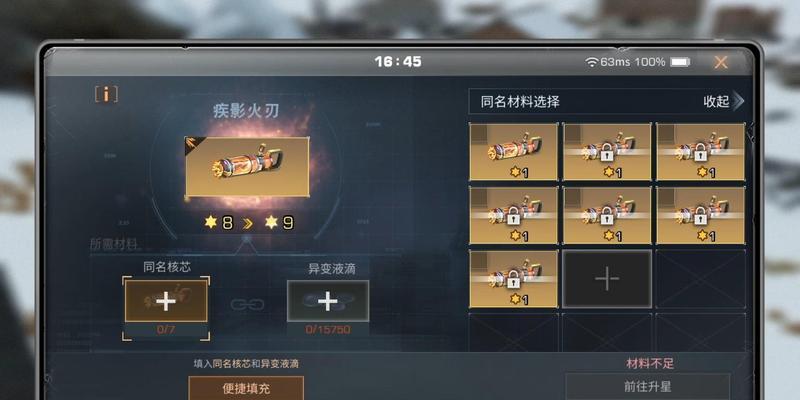Viewport: 800px width, 400px height.
Task: Select the locked item in second row right
Action: coord(701,215)
